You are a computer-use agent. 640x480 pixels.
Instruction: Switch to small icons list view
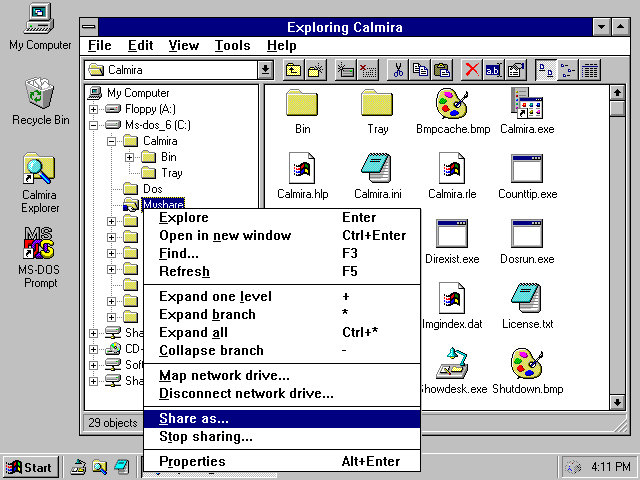click(x=568, y=70)
